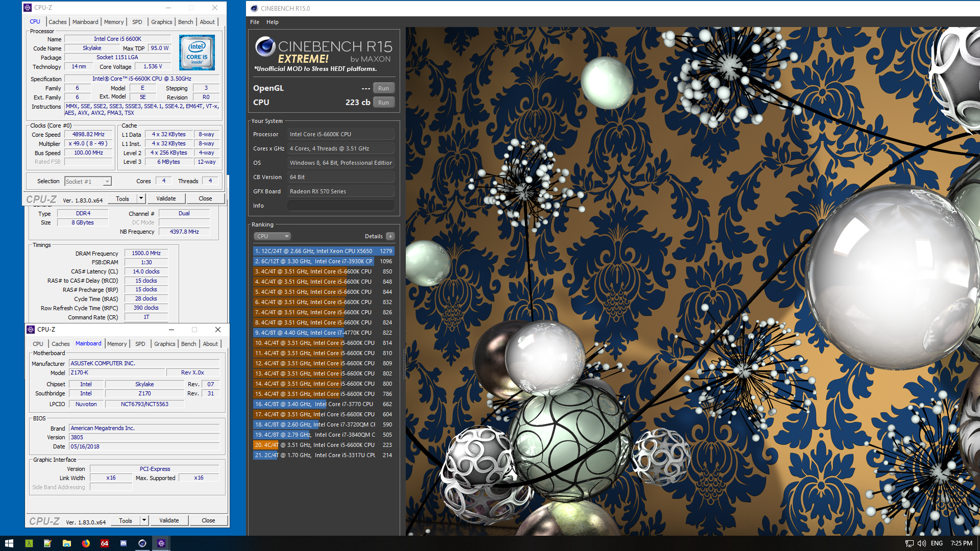Run the OpenGL benchmark
This screenshot has width=980, height=551.
pos(383,88)
